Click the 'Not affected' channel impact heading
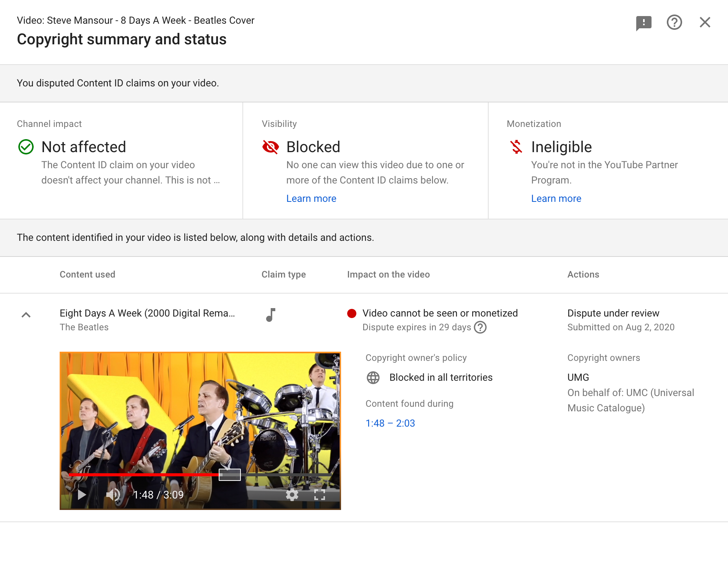The image size is (728, 565). click(x=84, y=147)
